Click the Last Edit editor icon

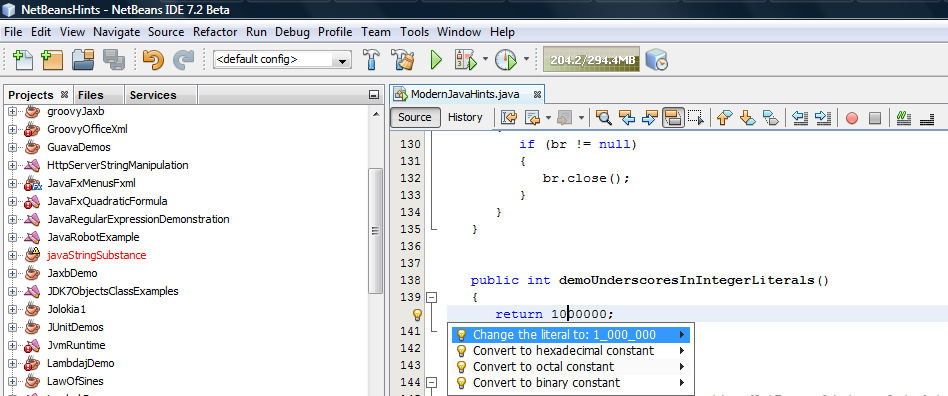click(510, 118)
